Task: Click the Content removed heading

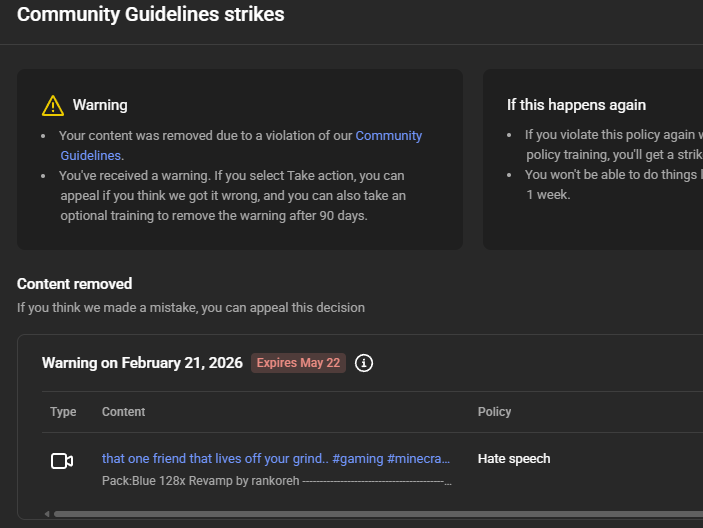Action: (74, 284)
